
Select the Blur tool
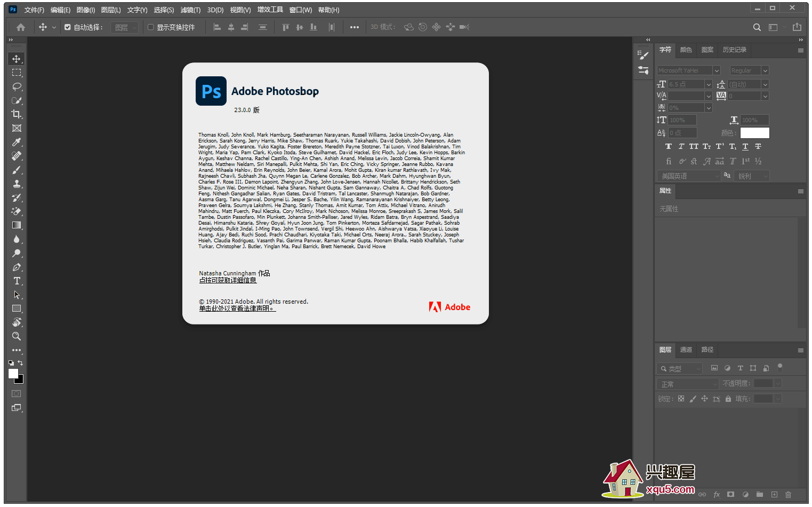pos(17,239)
